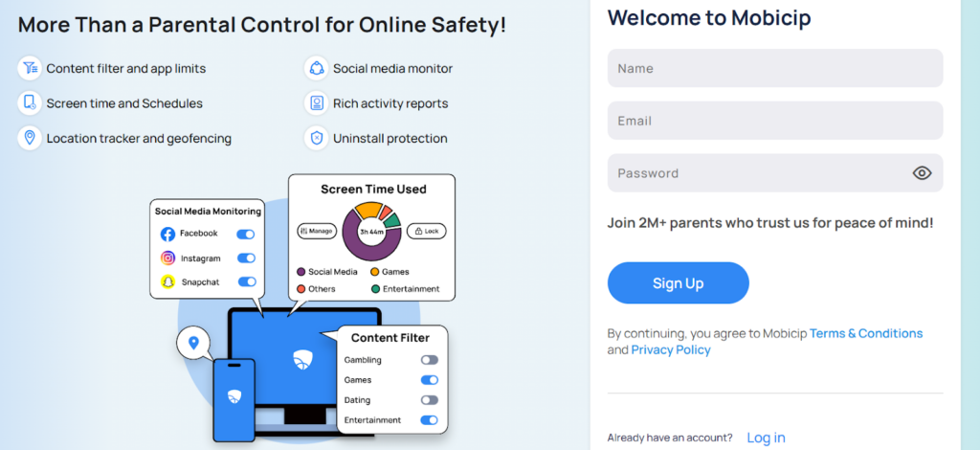Click the Snapchat ghost icon
Image resolution: width=980 pixels, height=450 pixels.
coord(167,281)
